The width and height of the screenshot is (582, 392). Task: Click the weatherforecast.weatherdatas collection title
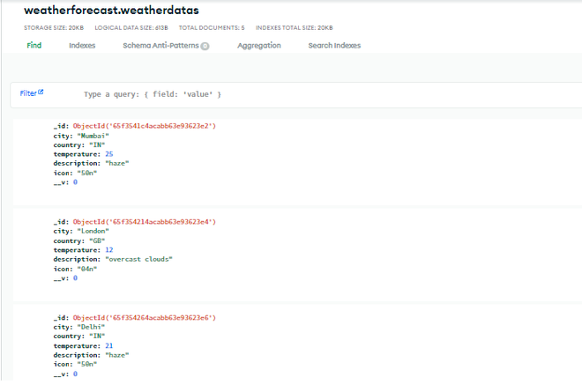click(x=111, y=11)
